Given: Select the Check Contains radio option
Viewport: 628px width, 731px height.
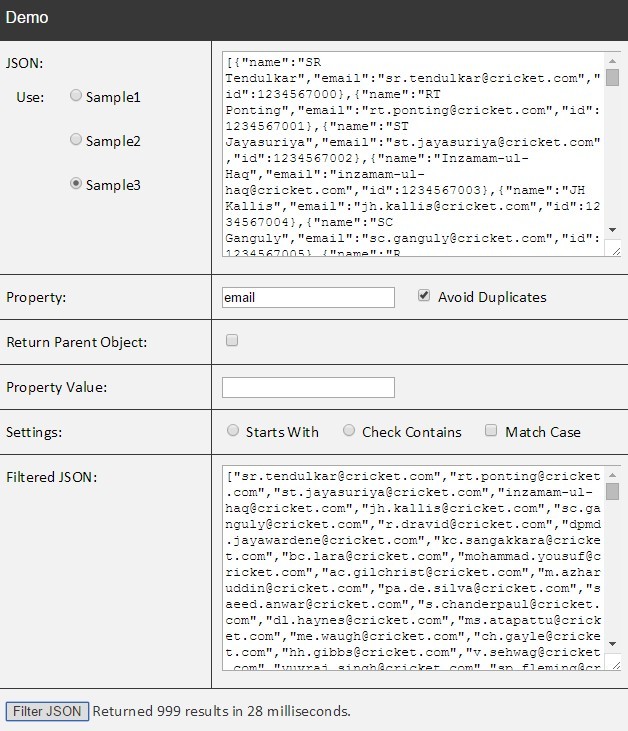Looking at the screenshot, I should tap(349, 431).
